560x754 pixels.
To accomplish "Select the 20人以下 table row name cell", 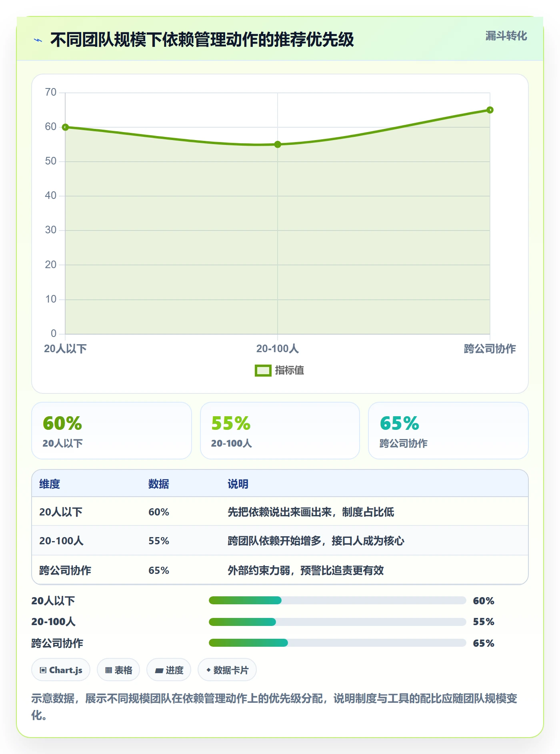I will [x=61, y=512].
